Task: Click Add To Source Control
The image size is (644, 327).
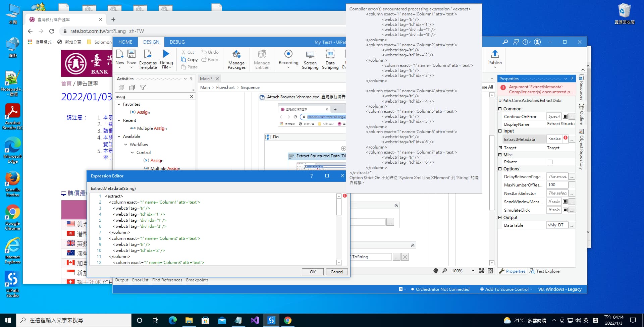Action: (506, 289)
